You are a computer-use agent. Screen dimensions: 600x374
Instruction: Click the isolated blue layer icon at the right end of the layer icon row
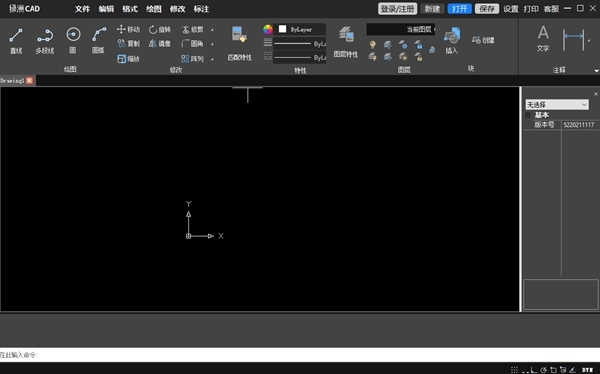pyautogui.click(x=432, y=49)
